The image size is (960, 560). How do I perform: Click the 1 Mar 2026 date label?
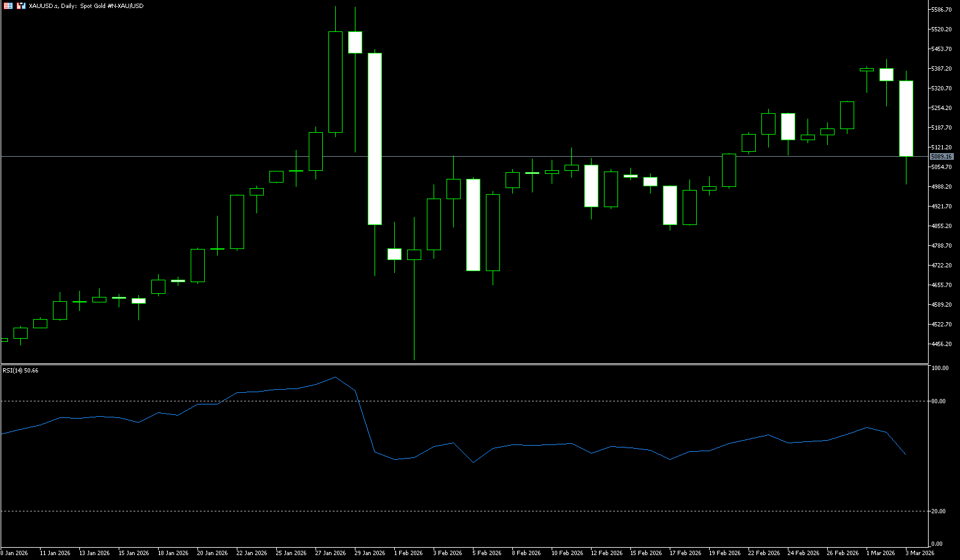pos(880,553)
